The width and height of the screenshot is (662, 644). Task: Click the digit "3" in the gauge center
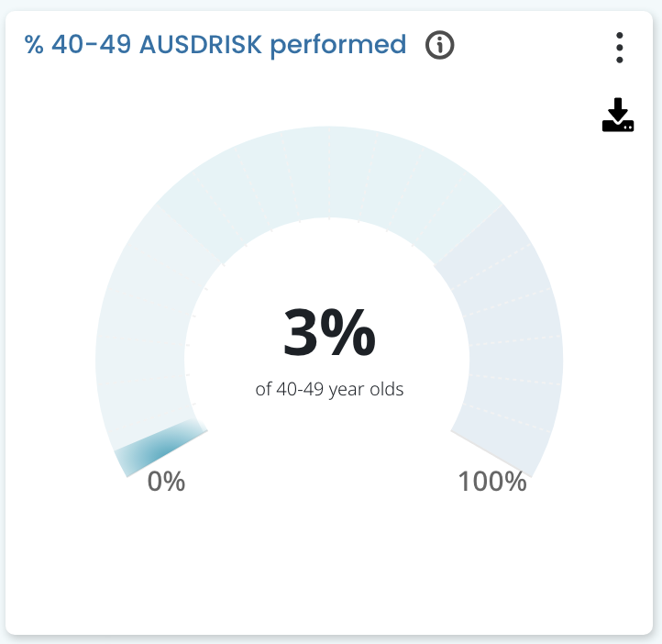(x=302, y=333)
